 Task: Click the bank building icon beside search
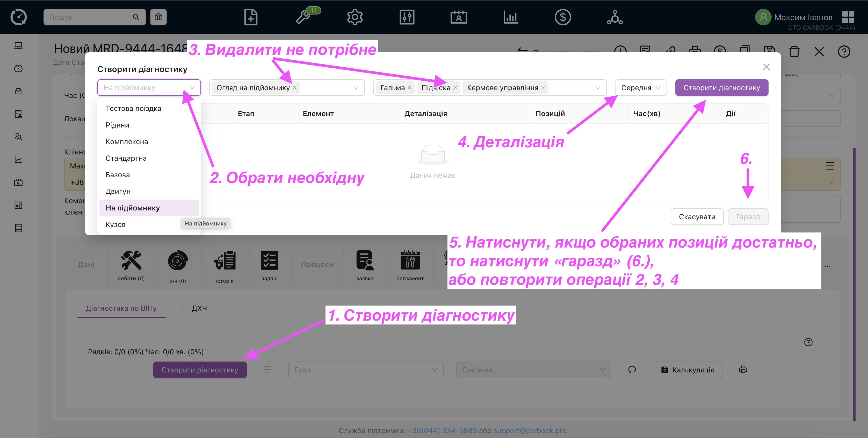[158, 17]
